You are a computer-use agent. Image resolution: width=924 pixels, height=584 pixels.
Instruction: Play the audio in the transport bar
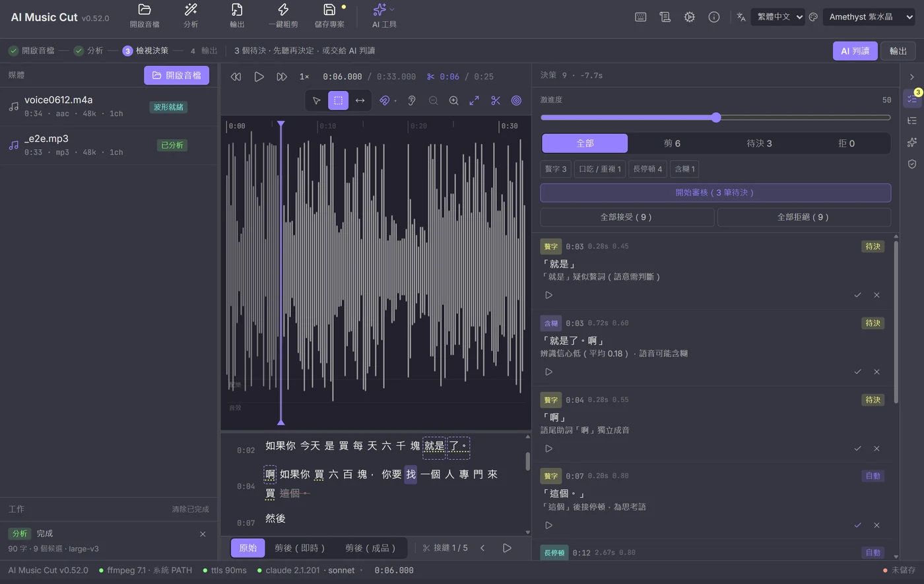pos(259,77)
